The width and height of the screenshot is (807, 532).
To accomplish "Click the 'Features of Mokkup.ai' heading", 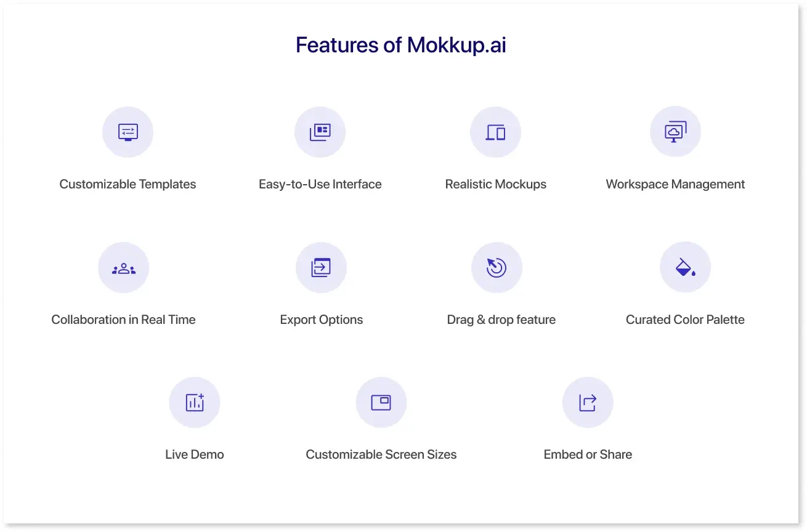I will [x=401, y=45].
